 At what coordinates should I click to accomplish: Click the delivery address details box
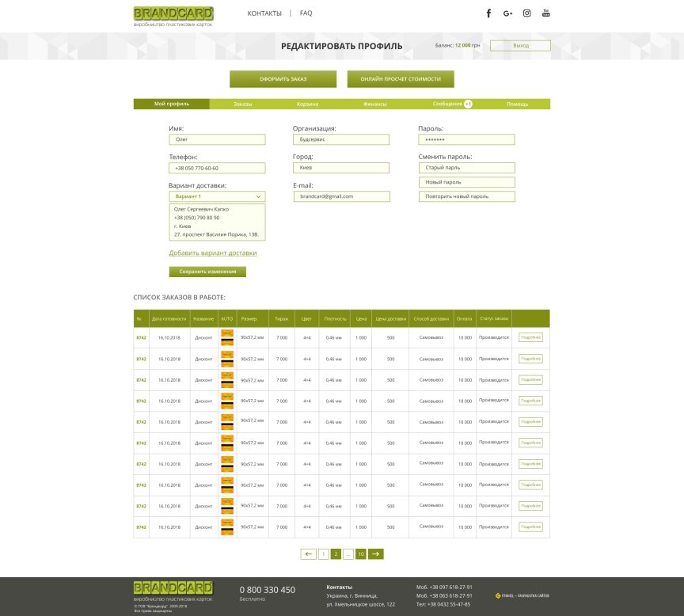pyautogui.click(x=217, y=222)
